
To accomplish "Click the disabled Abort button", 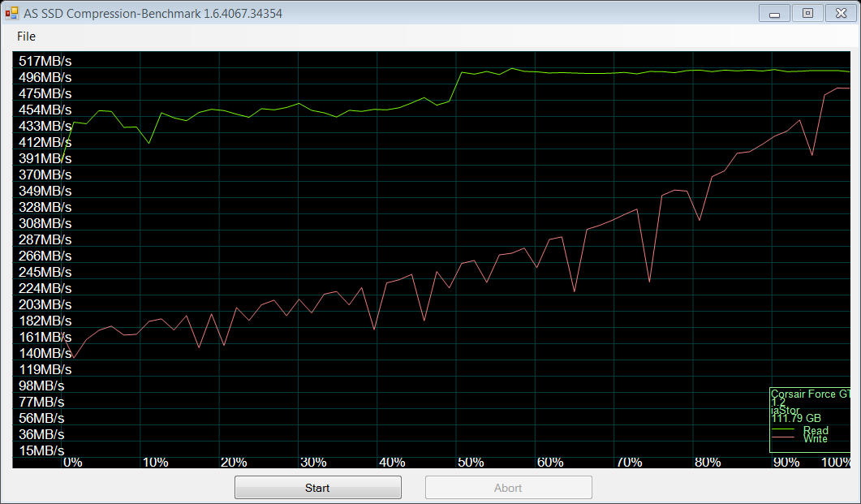I will pyautogui.click(x=509, y=488).
